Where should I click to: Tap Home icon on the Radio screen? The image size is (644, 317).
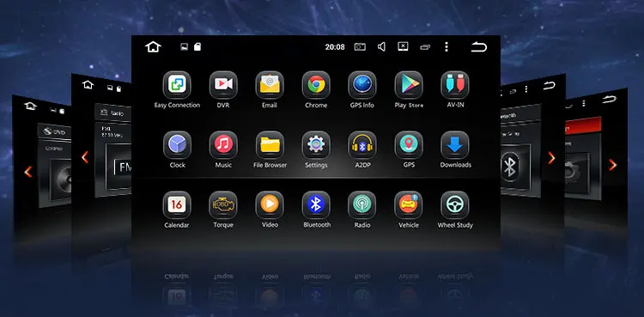(88, 85)
